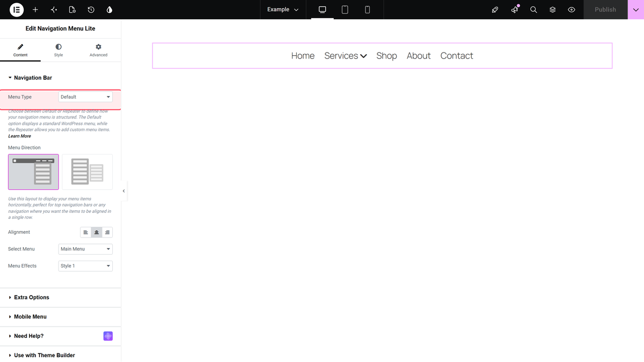
Task: Collapse the editor panel with arrow handle
Action: [x=124, y=191]
